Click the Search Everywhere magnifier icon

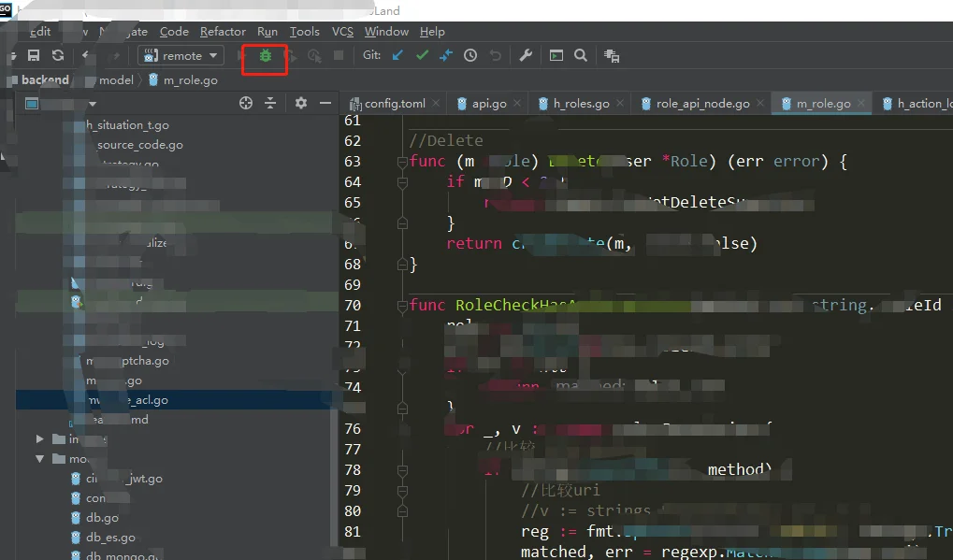(x=581, y=56)
